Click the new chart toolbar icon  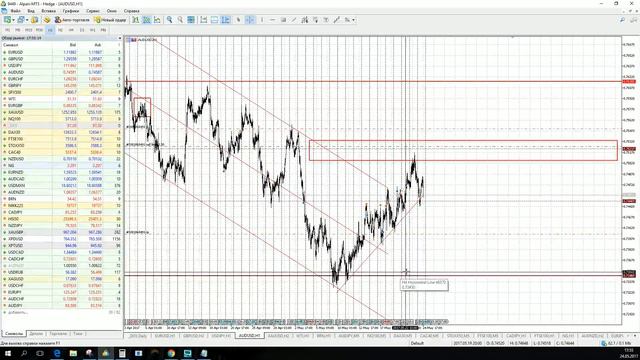[x=7, y=20]
